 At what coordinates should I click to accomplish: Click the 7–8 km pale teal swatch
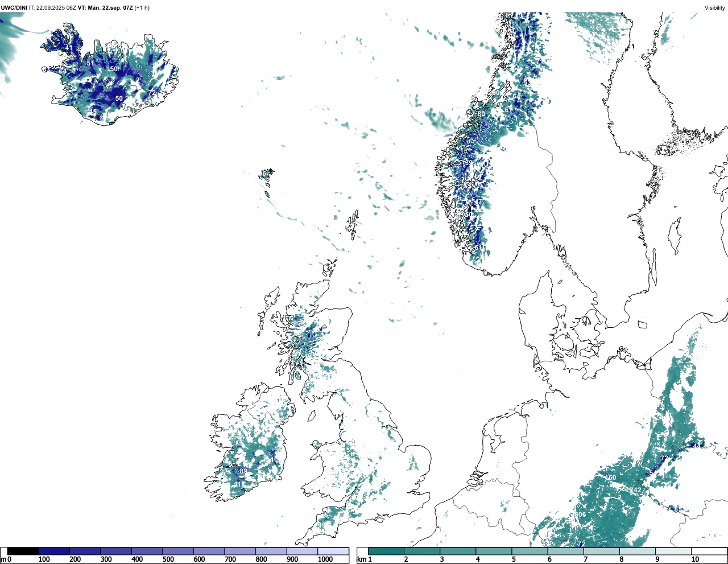(601, 551)
